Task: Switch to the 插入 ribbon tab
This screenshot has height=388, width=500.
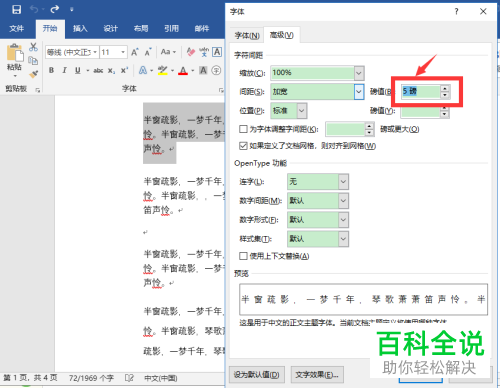Action: [x=80, y=29]
